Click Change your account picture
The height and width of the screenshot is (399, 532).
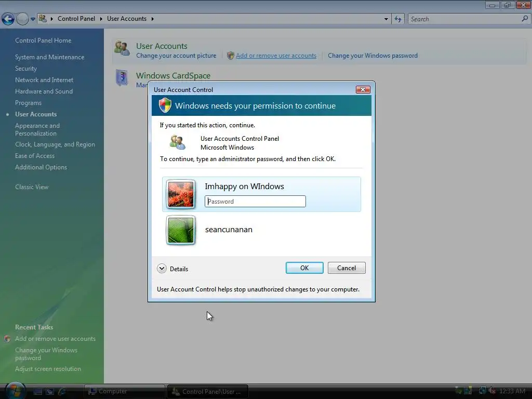tap(176, 56)
